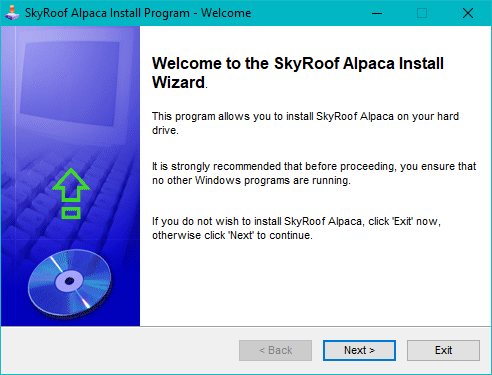Quit the installer via the Exit button

[x=443, y=350]
